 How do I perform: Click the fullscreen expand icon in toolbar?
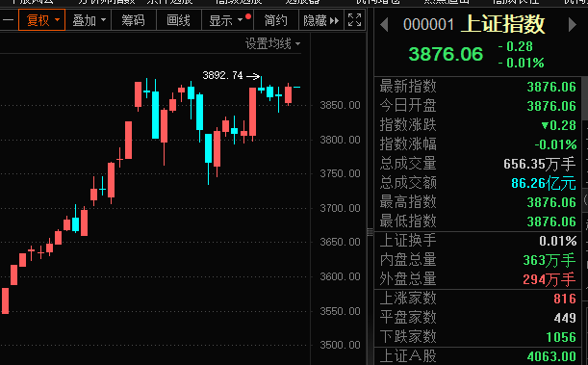click(354, 20)
